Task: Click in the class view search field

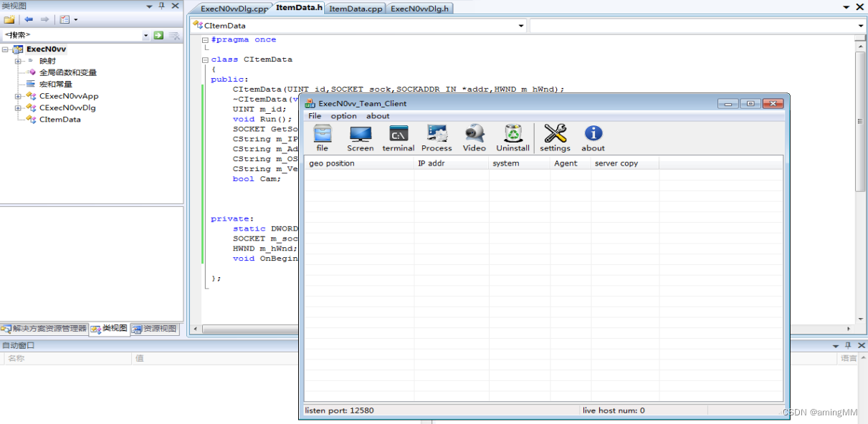Action: coord(72,35)
